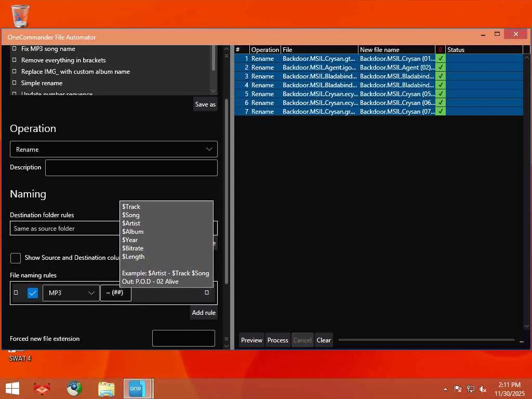Click the green checkmark in row 1
The image size is (532, 399).
[441, 58]
